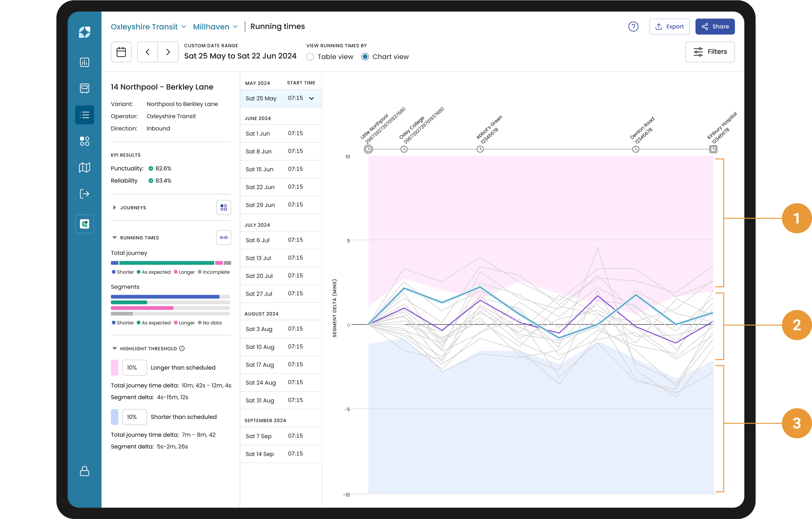Open the calendar date picker
This screenshot has height=519, width=812.
click(121, 52)
